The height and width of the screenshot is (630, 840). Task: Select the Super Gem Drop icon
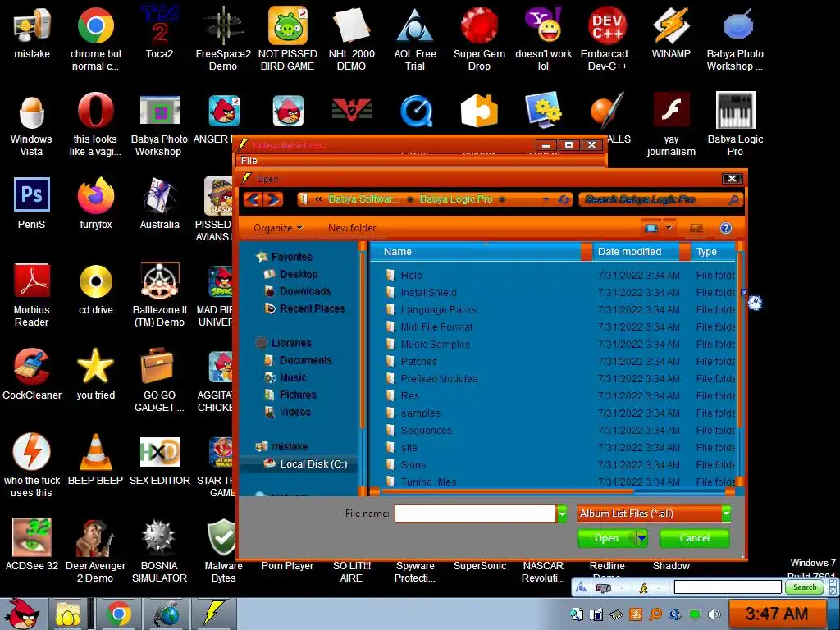479,39
